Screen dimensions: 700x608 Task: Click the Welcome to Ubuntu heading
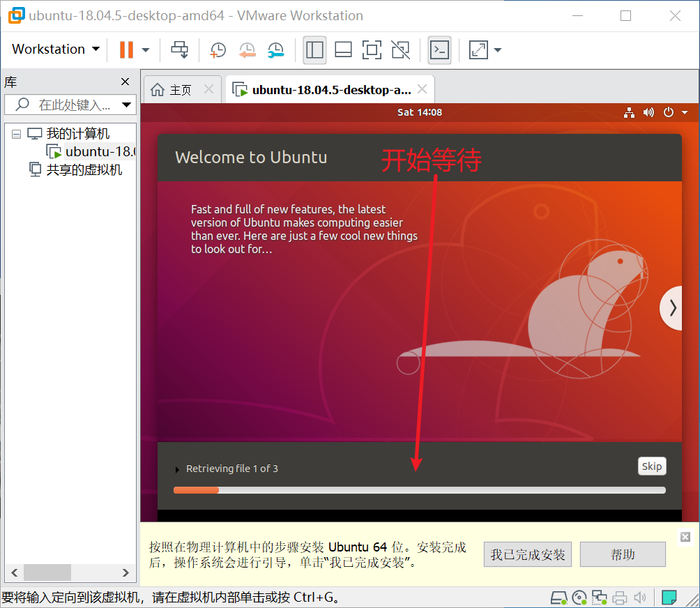(x=251, y=157)
